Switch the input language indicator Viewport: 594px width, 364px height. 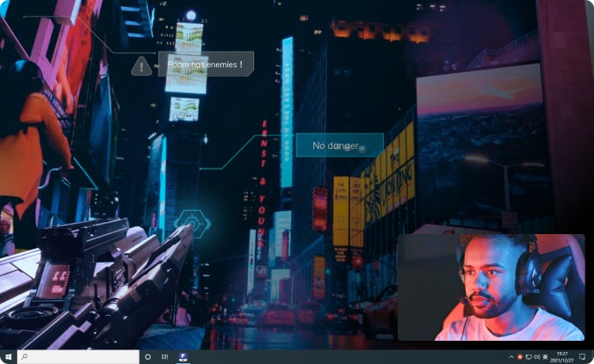pos(545,357)
